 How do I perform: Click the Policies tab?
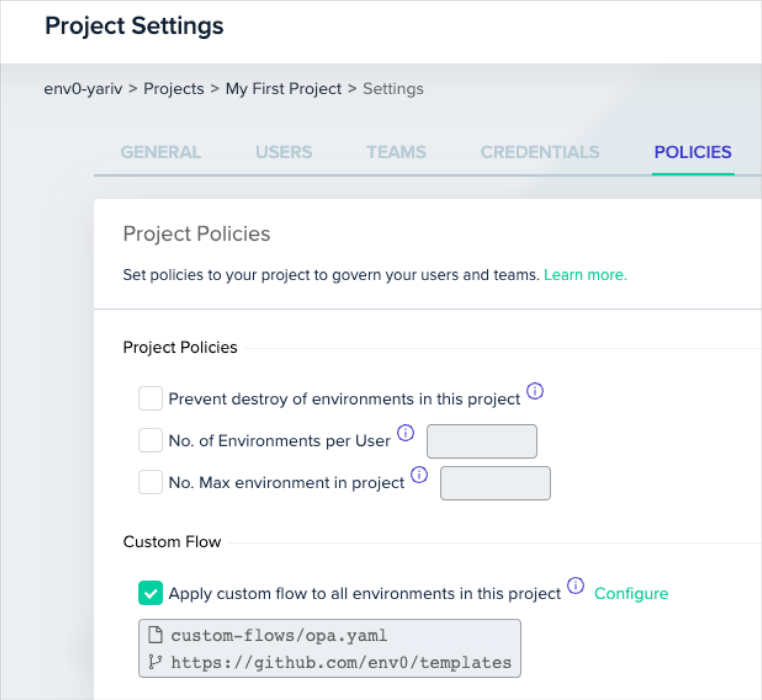pos(692,152)
